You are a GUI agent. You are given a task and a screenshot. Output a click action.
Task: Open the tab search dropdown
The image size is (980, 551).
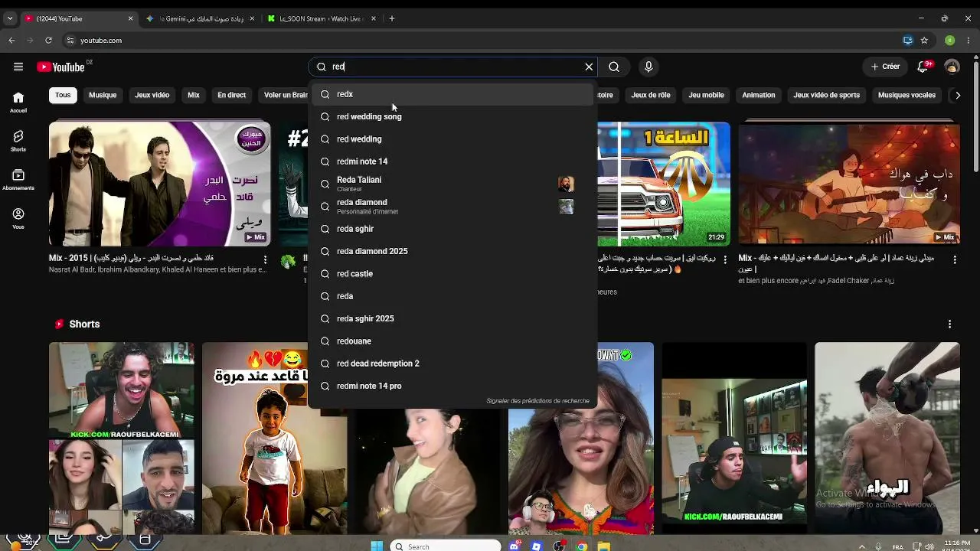(x=10, y=18)
